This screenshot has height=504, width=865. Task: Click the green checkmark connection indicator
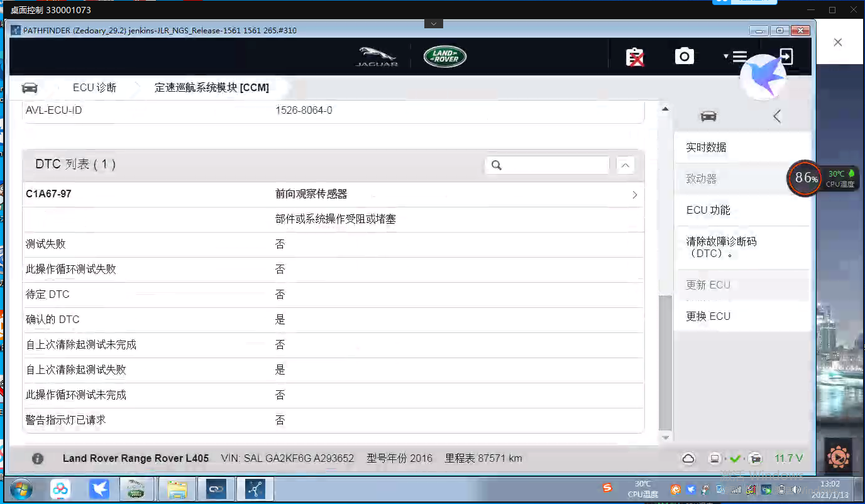pyautogui.click(x=736, y=459)
